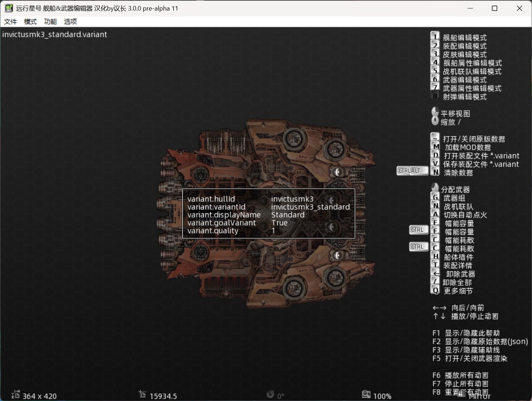Image resolution: width=532 pixels, height=401 pixels.
Task: Expand the 功能 menu
Action: click(x=50, y=21)
